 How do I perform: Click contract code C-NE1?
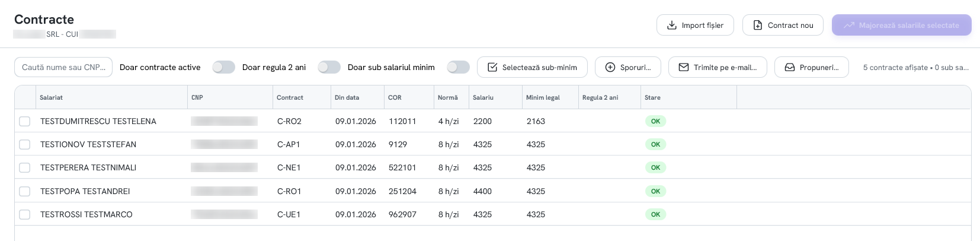[x=289, y=167]
